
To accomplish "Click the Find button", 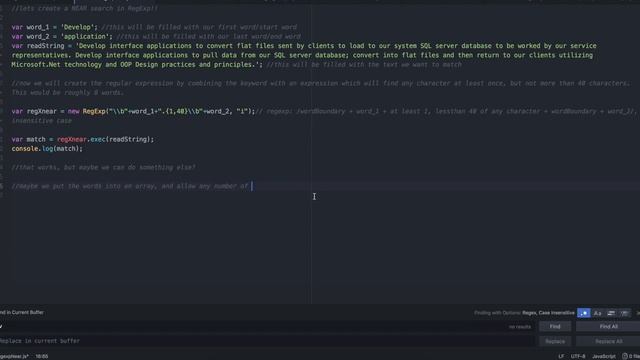I will point(555,327).
